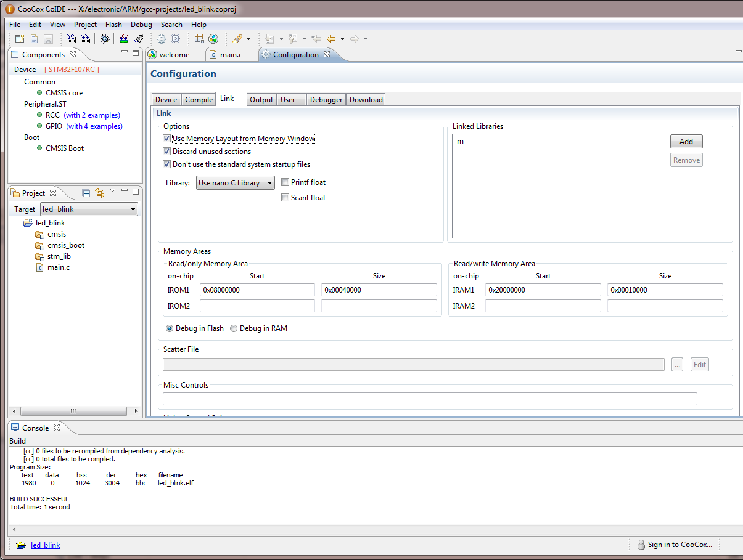This screenshot has height=560, width=743.
Task: Open the Back history dropdown arrow
Action: click(342, 39)
